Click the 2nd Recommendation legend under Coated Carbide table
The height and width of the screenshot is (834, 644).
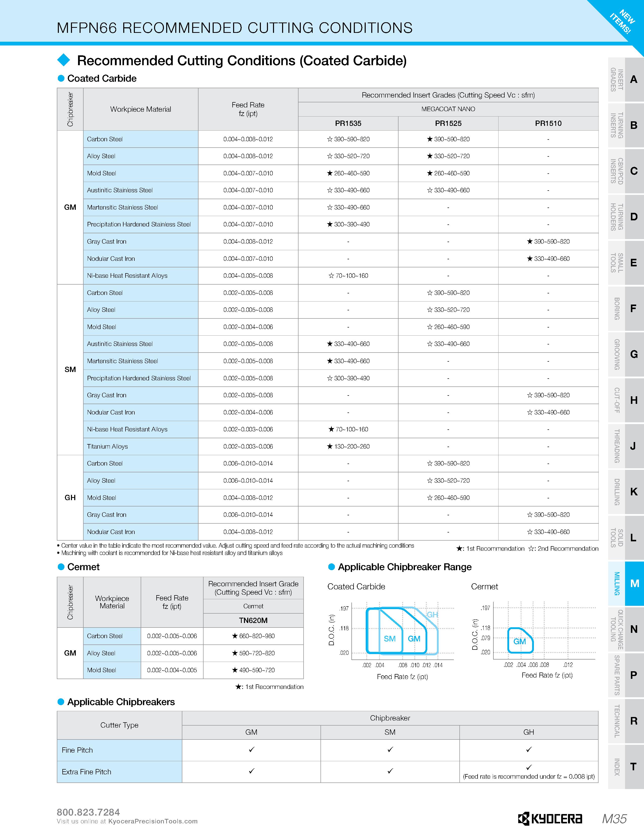563,548
